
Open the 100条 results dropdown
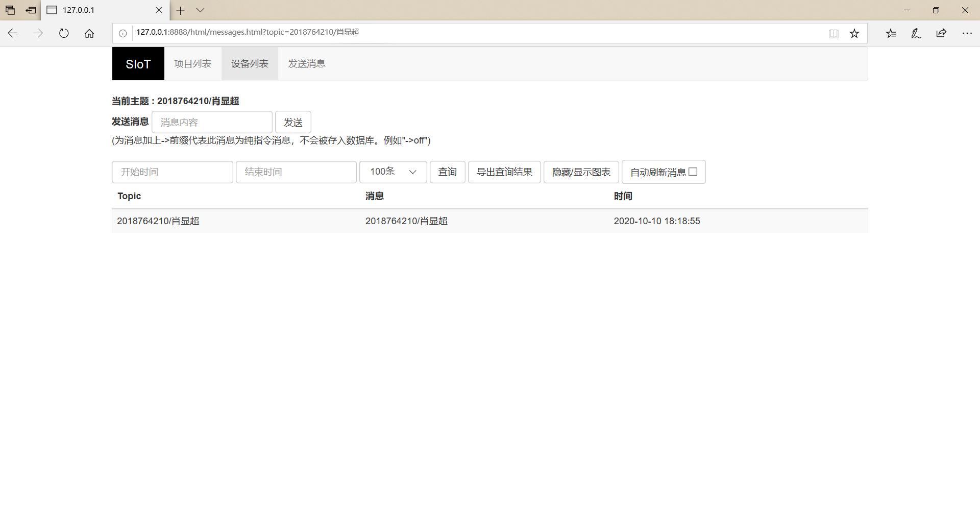coord(393,172)
